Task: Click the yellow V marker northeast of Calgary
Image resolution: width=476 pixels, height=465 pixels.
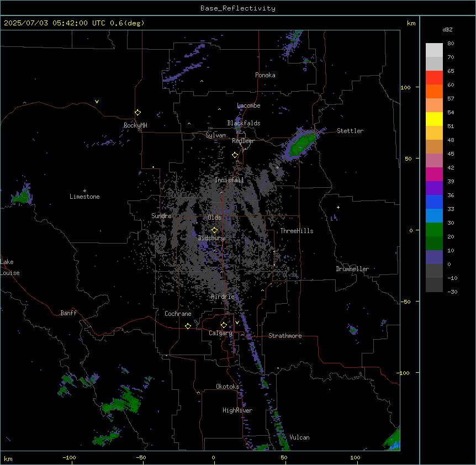Action: coord(237,323)
